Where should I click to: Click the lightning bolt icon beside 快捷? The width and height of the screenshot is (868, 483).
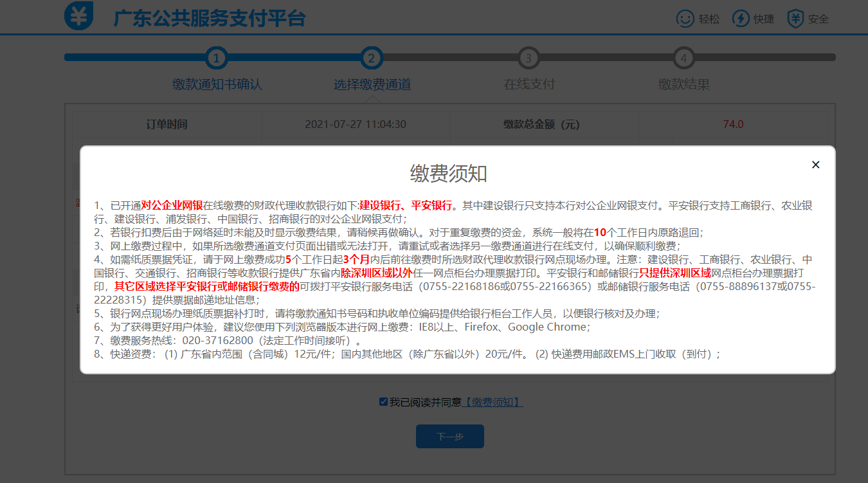point(741,19)
